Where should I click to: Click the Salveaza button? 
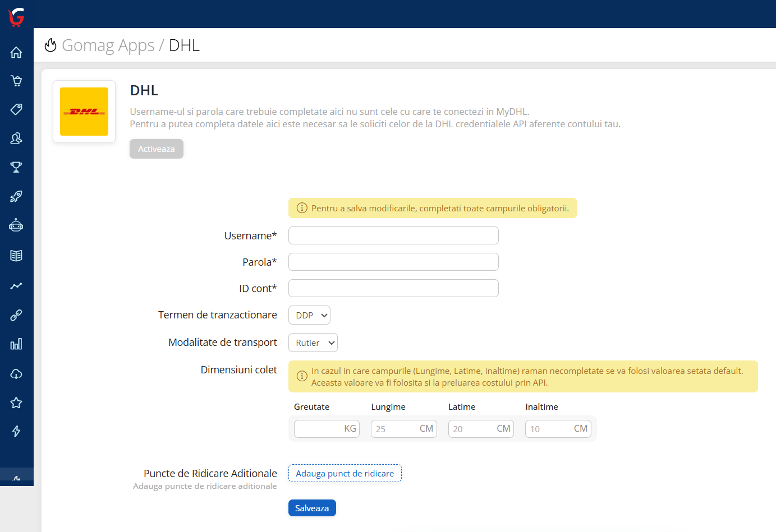pyautogui.click(x=312, y=508)
